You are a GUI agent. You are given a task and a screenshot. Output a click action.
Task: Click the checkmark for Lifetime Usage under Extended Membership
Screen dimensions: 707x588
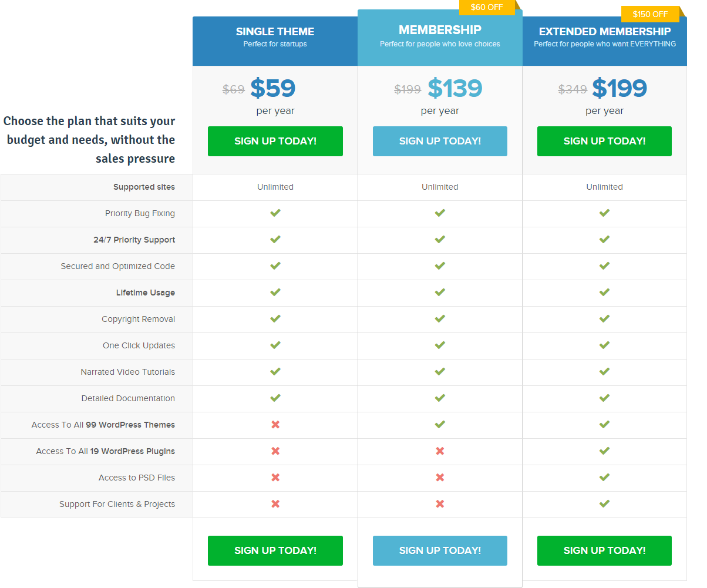click(604, 292)
